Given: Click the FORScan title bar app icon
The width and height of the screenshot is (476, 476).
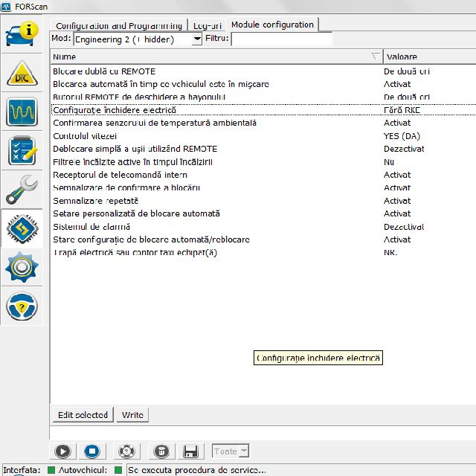Looking at the screenshot, I should point(6,7).
